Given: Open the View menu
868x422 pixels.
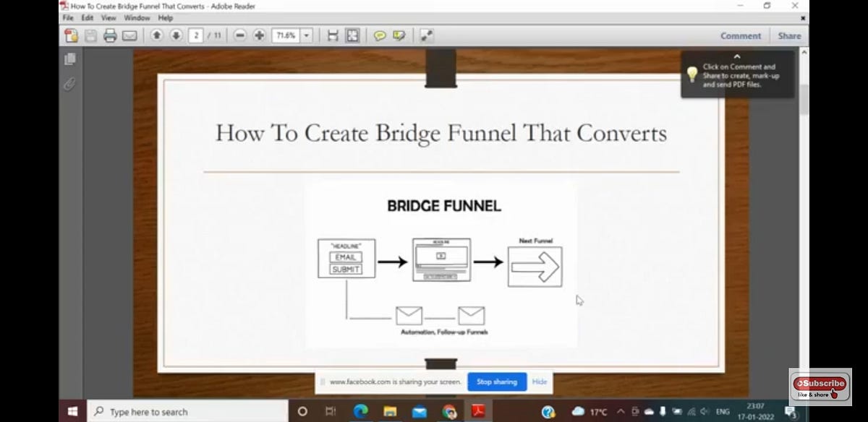Looking at the screenshot, I should (x=108, y=17).
